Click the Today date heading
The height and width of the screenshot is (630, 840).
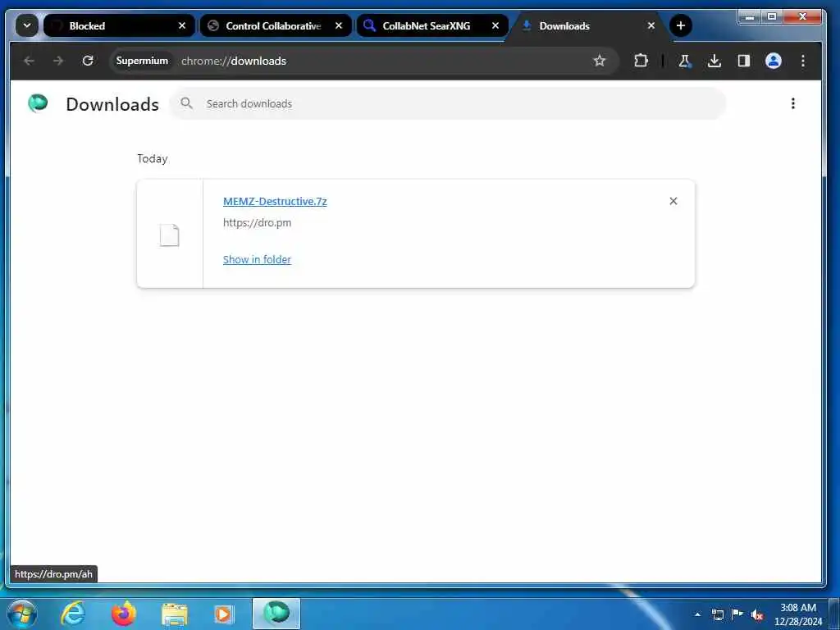[152, 159]
